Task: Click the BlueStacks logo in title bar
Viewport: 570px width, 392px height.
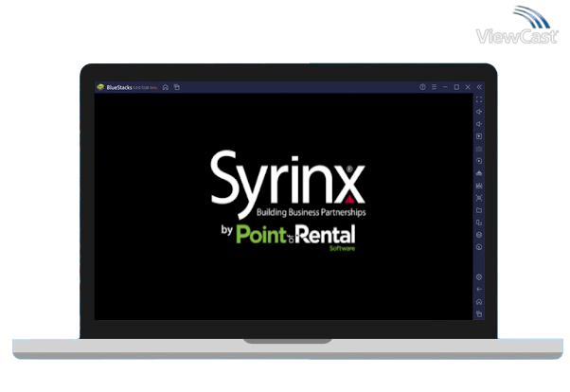Action: point(100,87)
